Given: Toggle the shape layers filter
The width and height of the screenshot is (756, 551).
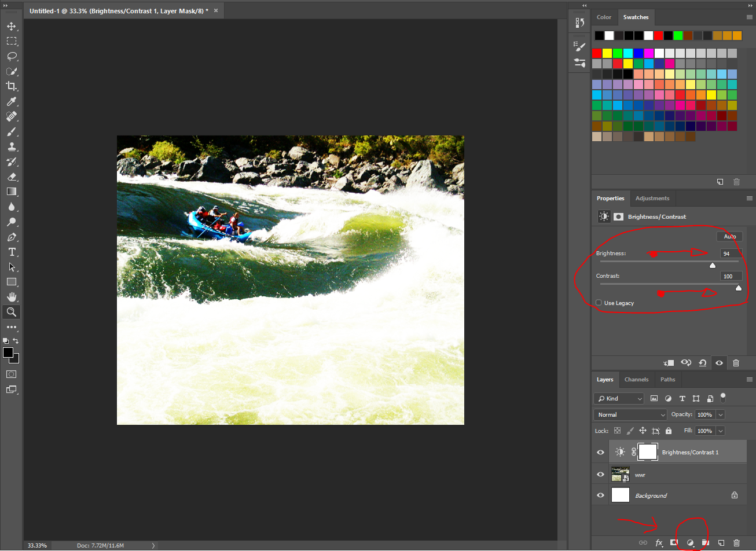Looking at the screenshot, I should click(x=696, y=398).
